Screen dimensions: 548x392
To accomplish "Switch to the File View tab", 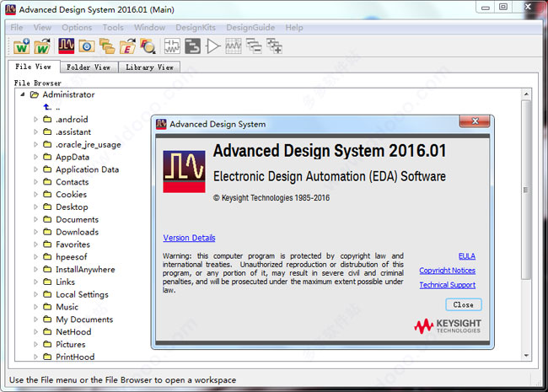I will point(34,67).
